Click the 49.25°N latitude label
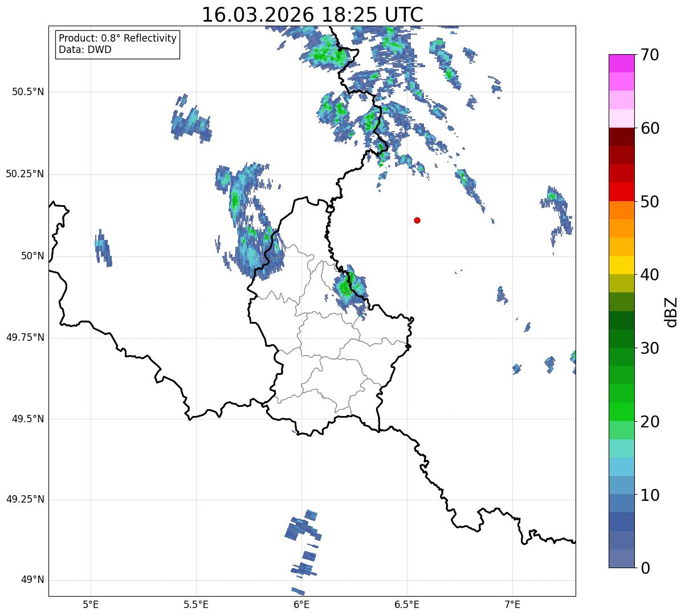The height and width of the screenshot is (616, 685). click(25, 499)
